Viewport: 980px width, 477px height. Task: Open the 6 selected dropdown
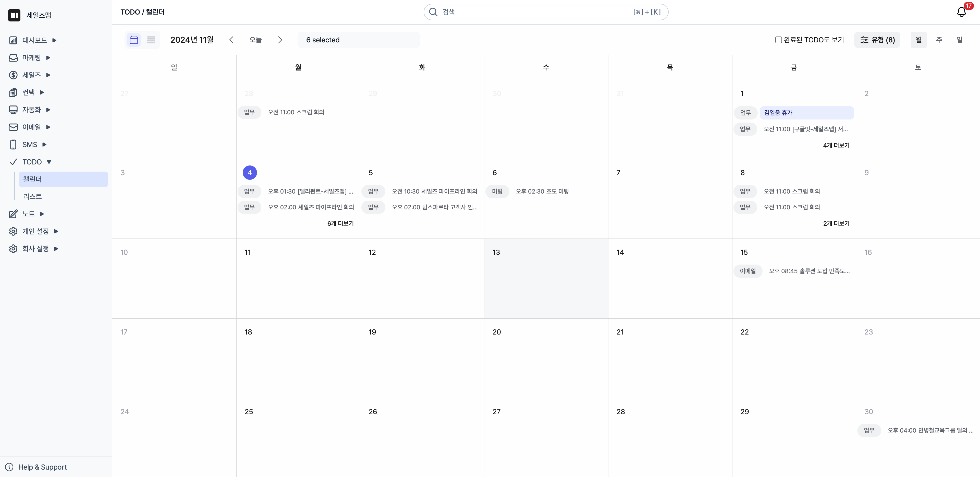[358, 40]
